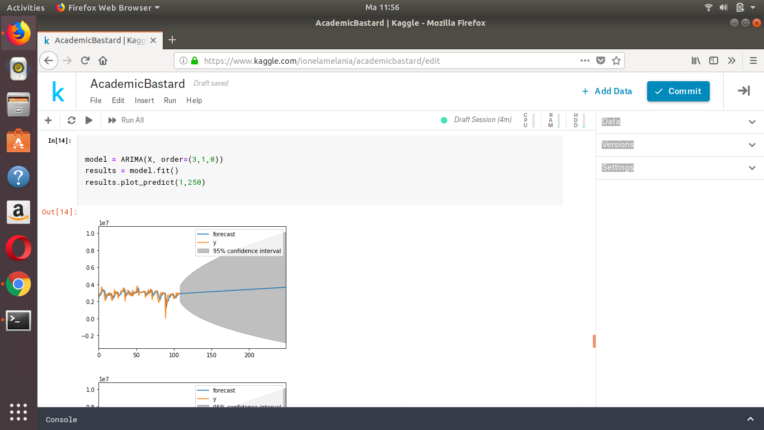Open Firefox hamburger menu
This screenshot has width=764, height=430.
point(753,60)
